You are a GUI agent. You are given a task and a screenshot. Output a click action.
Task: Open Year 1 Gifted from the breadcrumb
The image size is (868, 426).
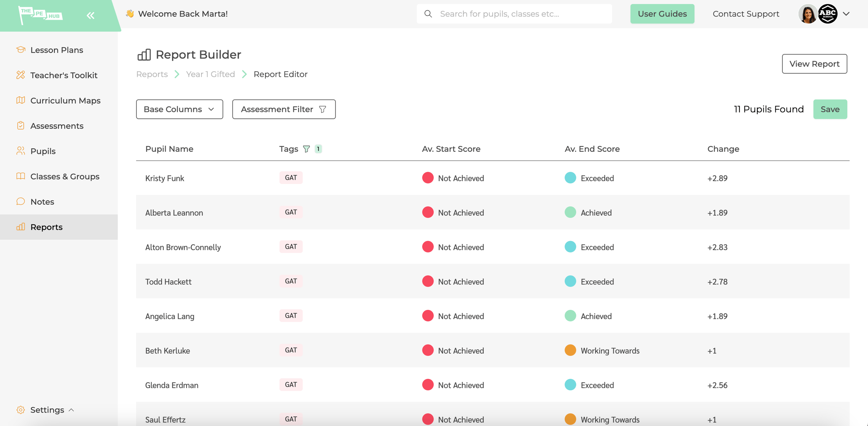coord(211,74)
